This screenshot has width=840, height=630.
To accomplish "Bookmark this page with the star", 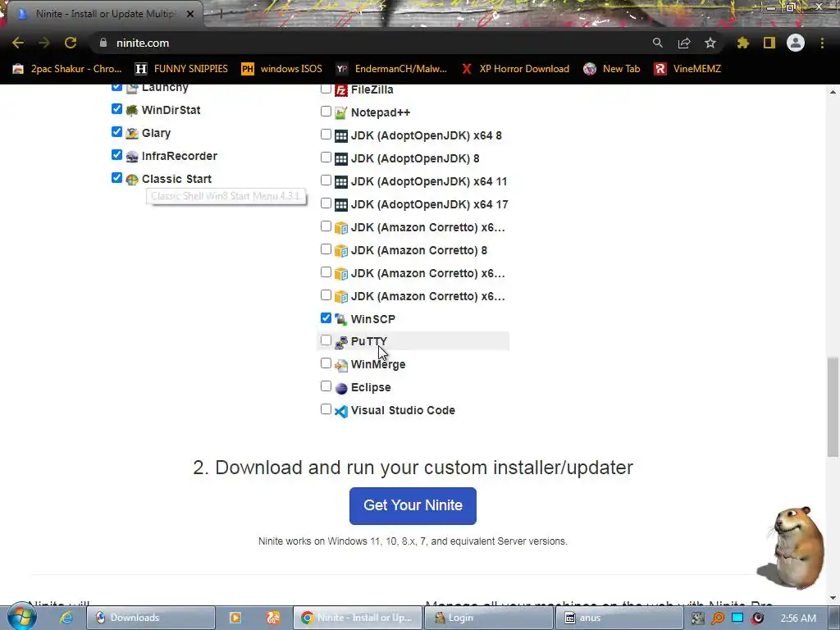I will 710,43.
